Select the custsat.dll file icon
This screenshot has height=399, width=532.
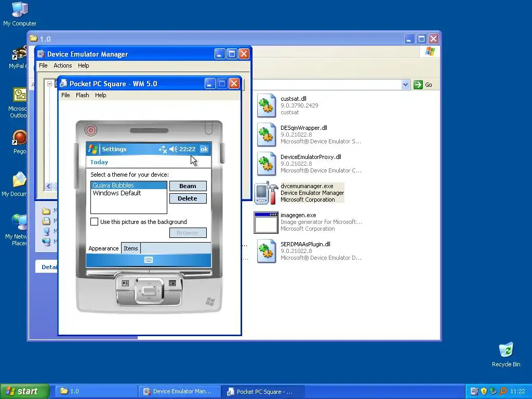[x=267, y=105]
